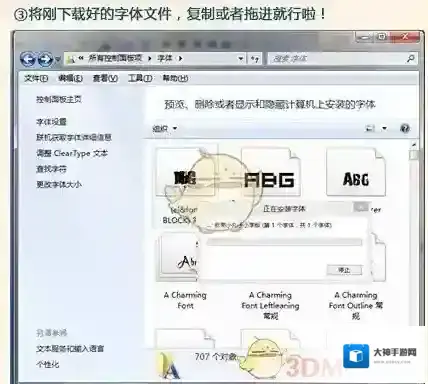Go to 控制面板主页 link
The image size is (428, 384).
tap(59, 99)
